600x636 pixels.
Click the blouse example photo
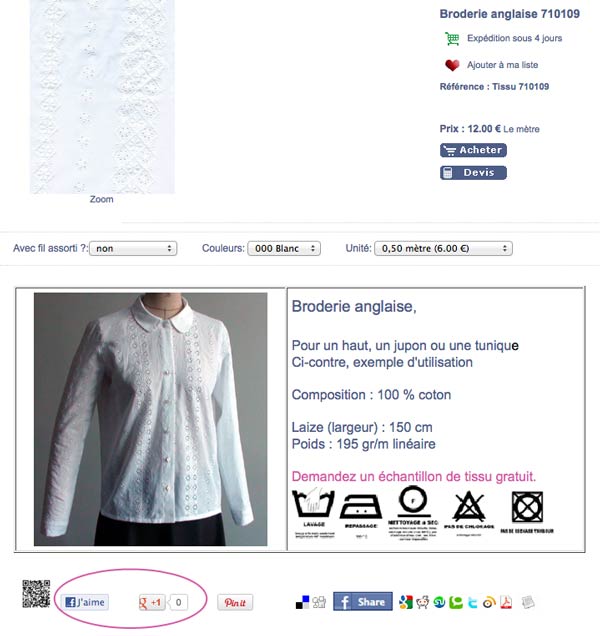tap(151, 419)
